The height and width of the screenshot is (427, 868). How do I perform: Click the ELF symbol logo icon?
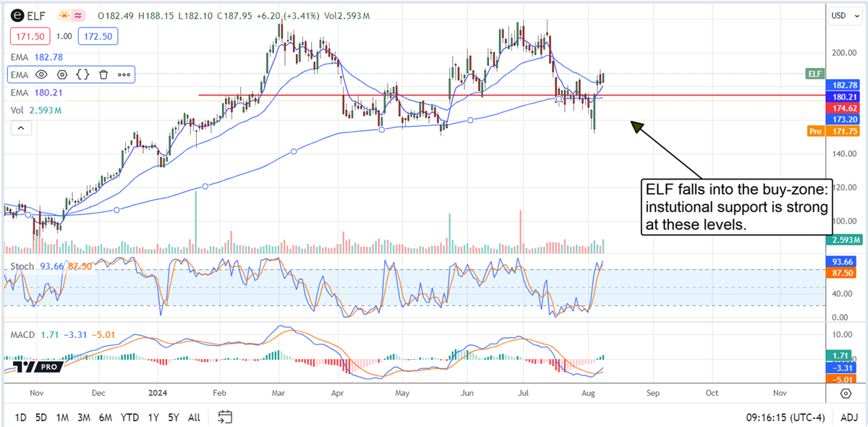17,15
